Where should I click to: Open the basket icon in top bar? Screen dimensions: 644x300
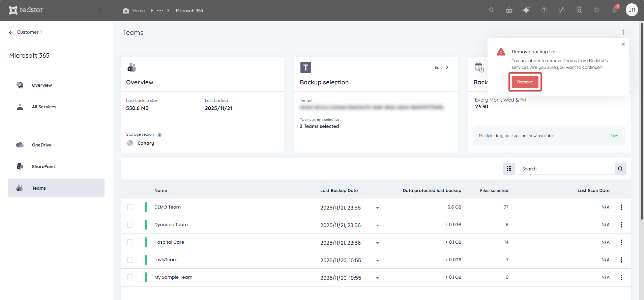tap(509, 10)
